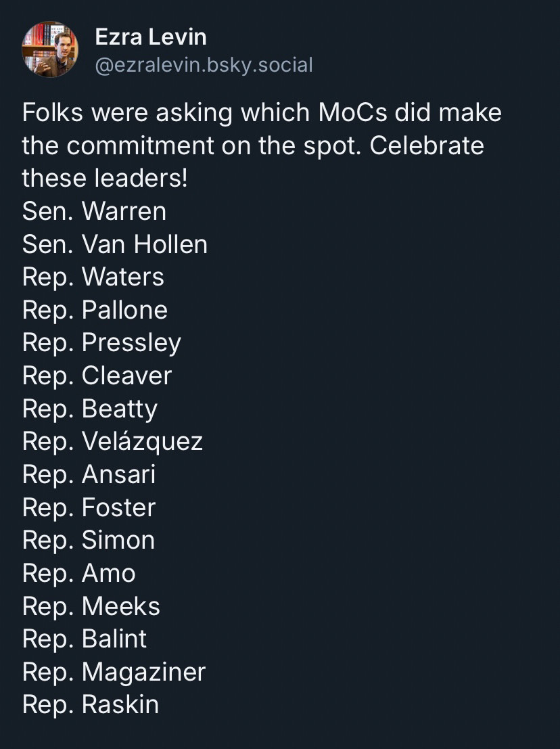The height and width of the screenshot is (749, 560).
Task: Click the Sen. Warren line
Action: click(94, 211)
